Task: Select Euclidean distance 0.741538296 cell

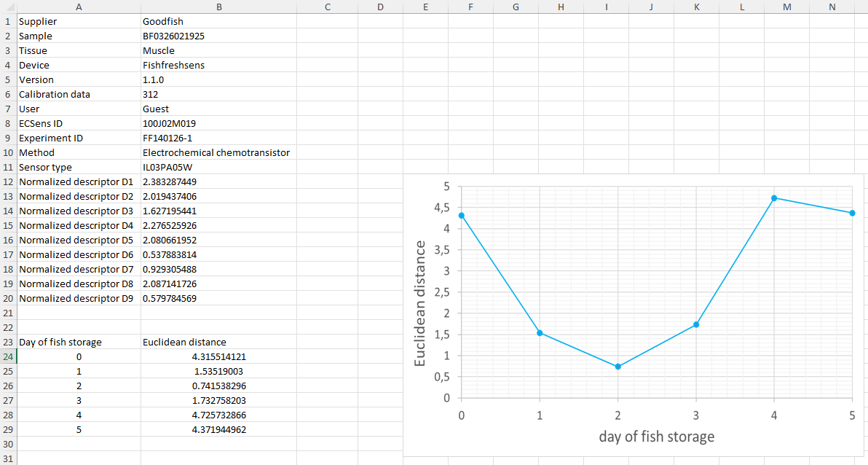Action: pos(218,386)
